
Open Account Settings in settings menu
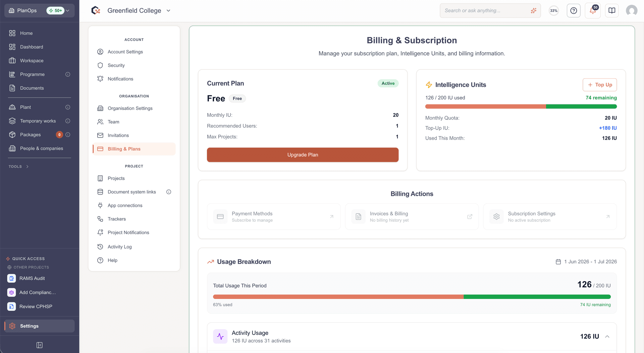[x=134, y=52]
